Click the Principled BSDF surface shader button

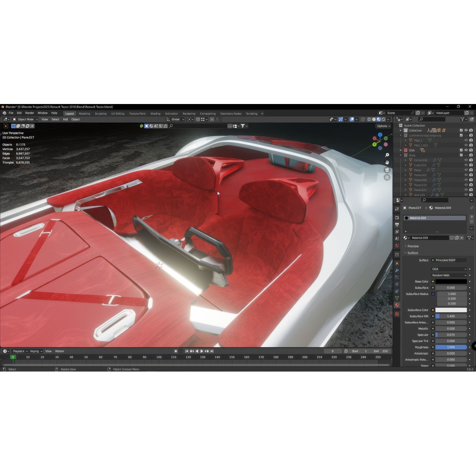coord(449,260)
